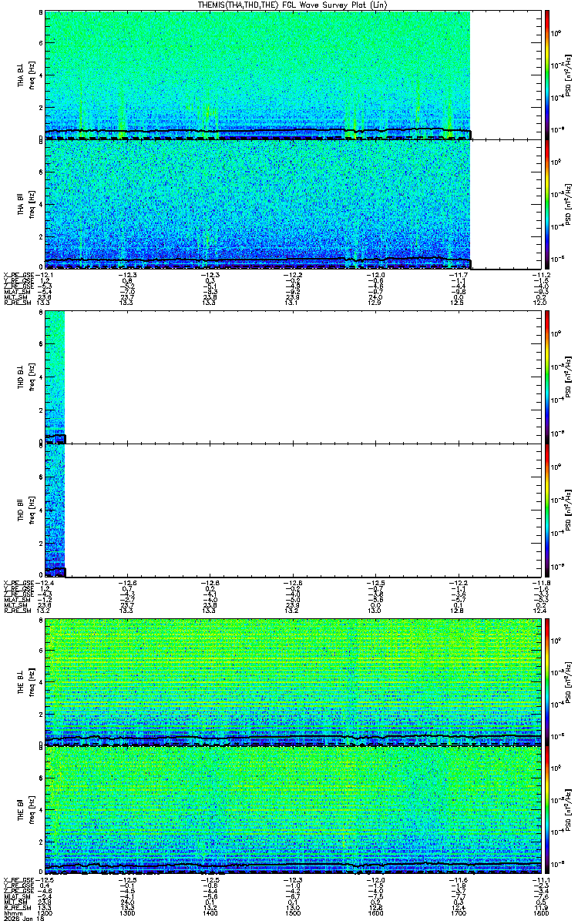Click the PSD color bar beside THE B-parallel

547,811
